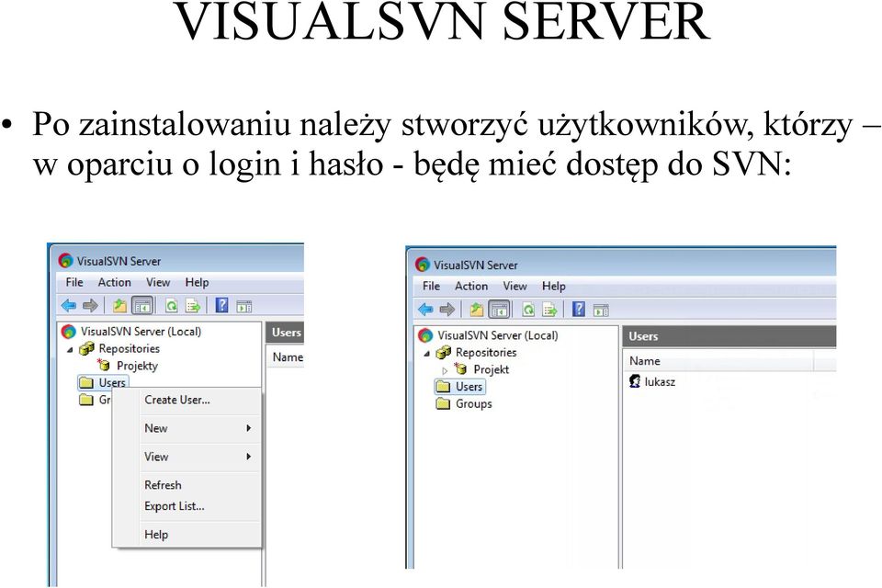Click blue Help icon in left window toolbar

[222, 306]
